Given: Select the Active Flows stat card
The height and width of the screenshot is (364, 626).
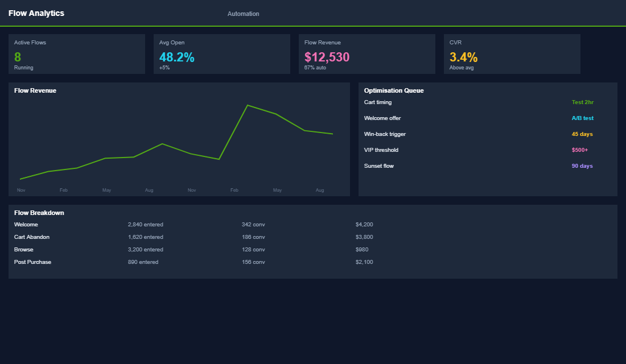Looking at the screenshot, I should point(77,54).
